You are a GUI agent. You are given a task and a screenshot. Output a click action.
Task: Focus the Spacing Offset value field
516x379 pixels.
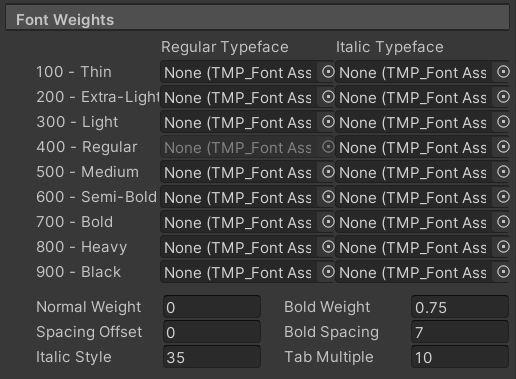[x=212, y=332]
